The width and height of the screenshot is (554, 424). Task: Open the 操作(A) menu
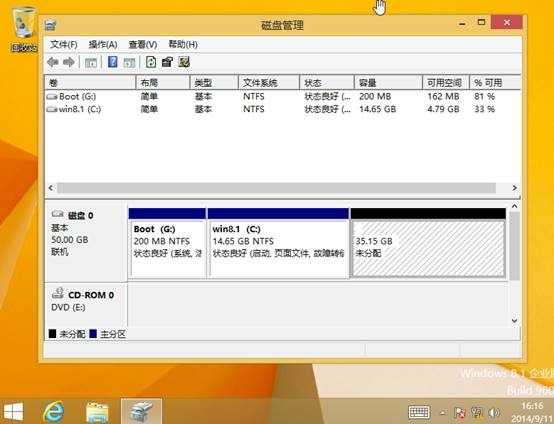(x=103, y=45)
